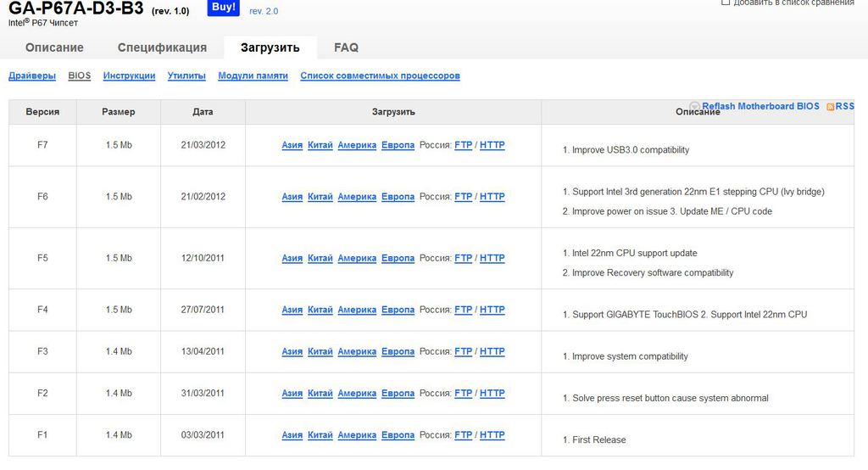The image size is (868, 470).
Task: Download F3 BIOS via Russia FTP
Action: point(464,351)
